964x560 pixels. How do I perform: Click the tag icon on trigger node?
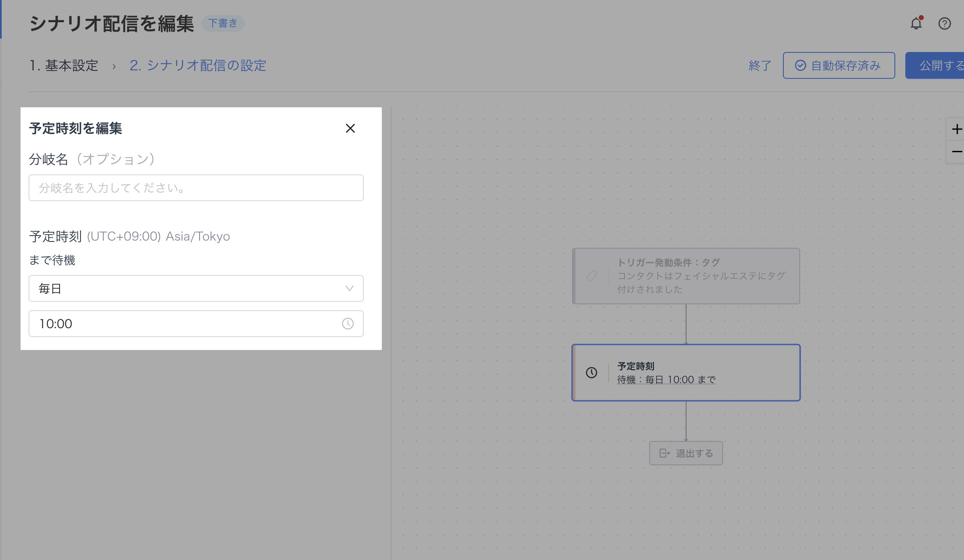coord(591,276)
